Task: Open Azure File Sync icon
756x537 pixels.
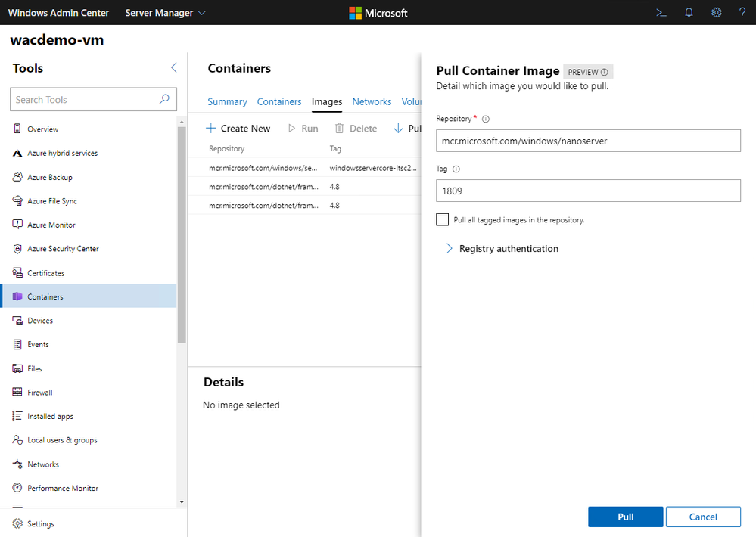Action: tap(17, 200)
